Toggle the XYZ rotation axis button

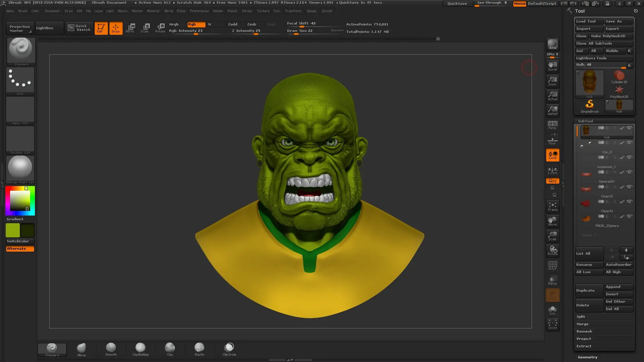click(552, 181)
